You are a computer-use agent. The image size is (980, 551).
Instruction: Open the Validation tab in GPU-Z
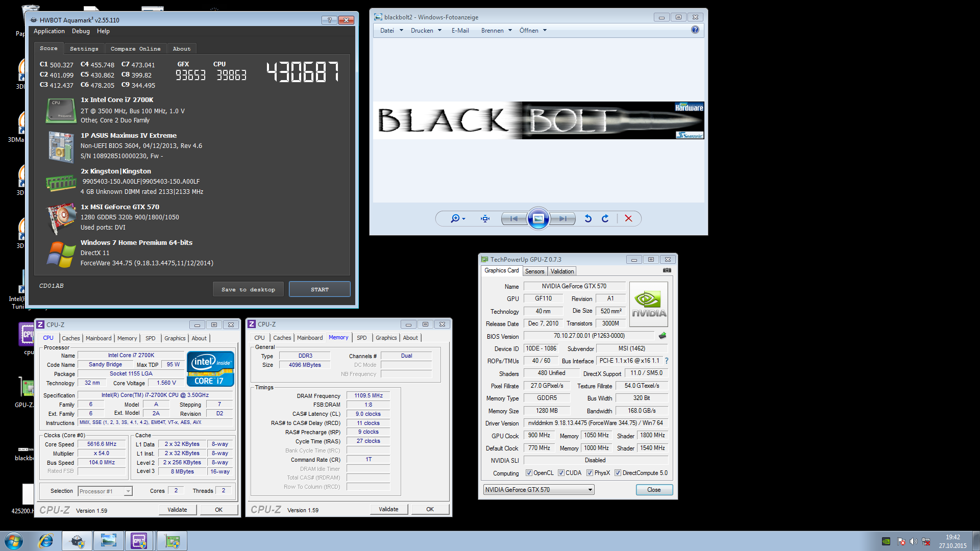pyautogui.click(x=562, y=271)
